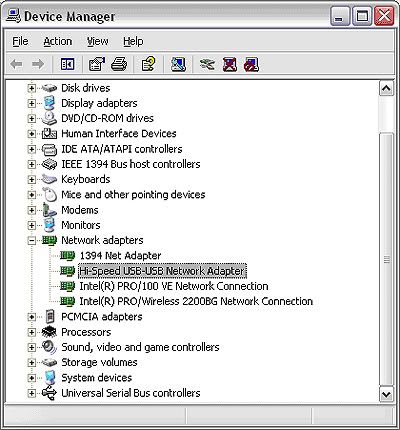Click the scrollbar down arrow
This screenshot has height=430, width=400.
pyautogui.click(x=386, y=395)
